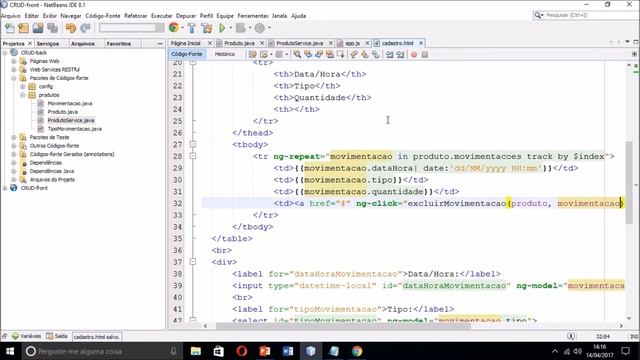Expand the config package node
This screenshot has height=360, width=640.
pos(23,87)
